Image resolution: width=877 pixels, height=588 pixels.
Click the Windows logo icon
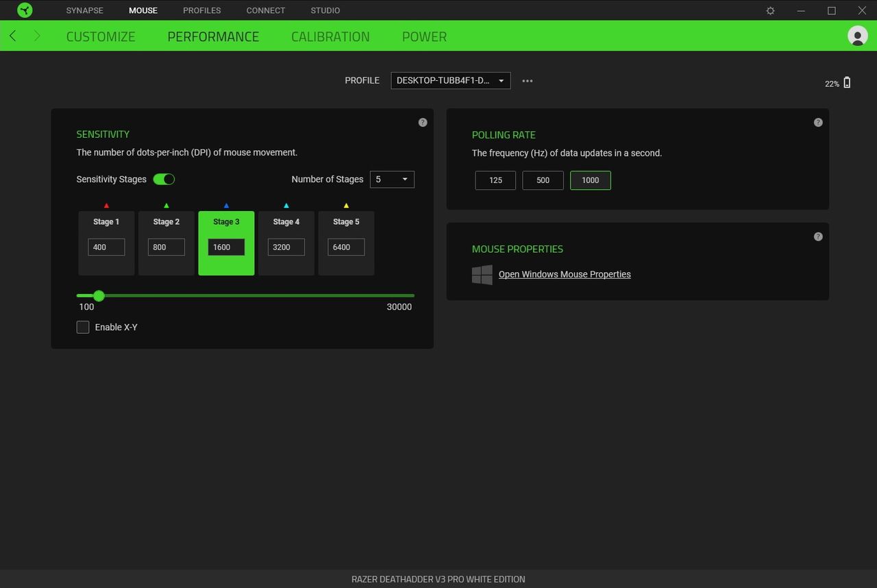[x=482, y=275]
